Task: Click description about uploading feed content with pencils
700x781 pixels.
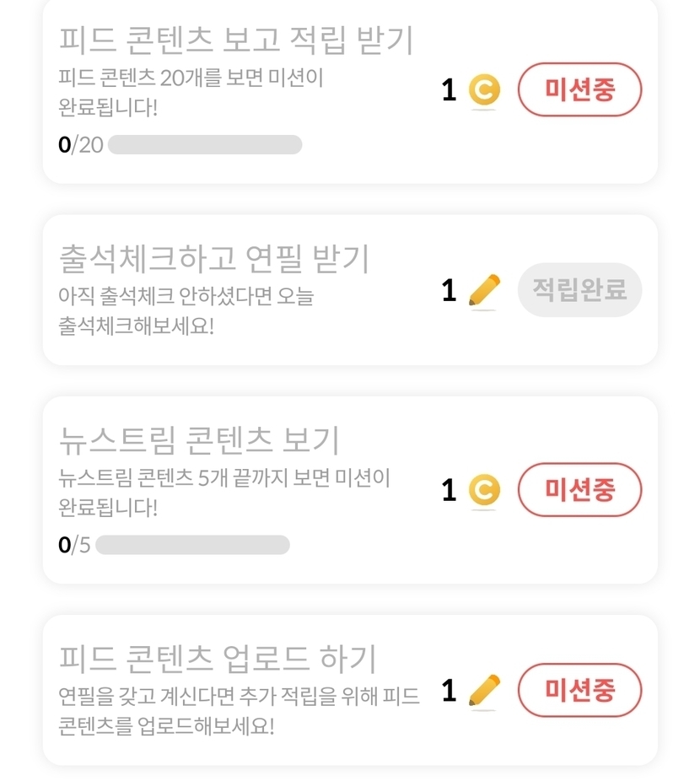Action: [239, 711]
